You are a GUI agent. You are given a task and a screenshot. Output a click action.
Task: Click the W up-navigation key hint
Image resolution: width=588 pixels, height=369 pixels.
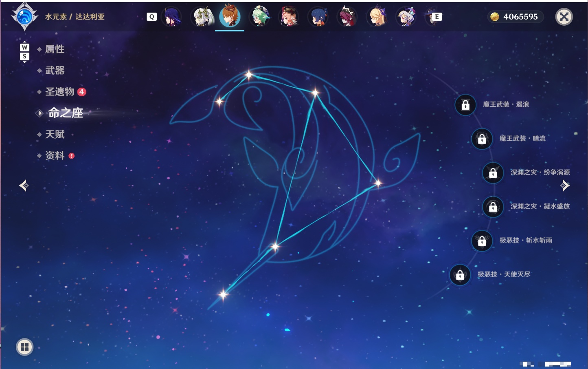coord(24,47)
